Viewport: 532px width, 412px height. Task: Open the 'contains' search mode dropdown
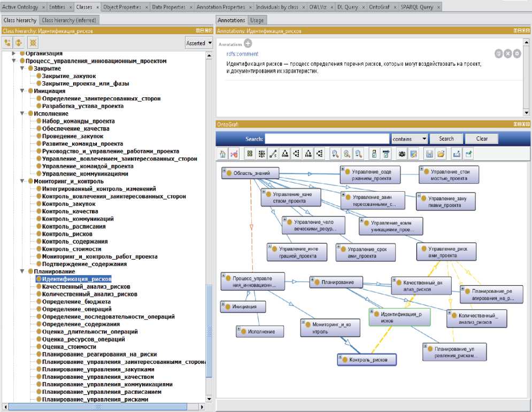coord(409,139)
